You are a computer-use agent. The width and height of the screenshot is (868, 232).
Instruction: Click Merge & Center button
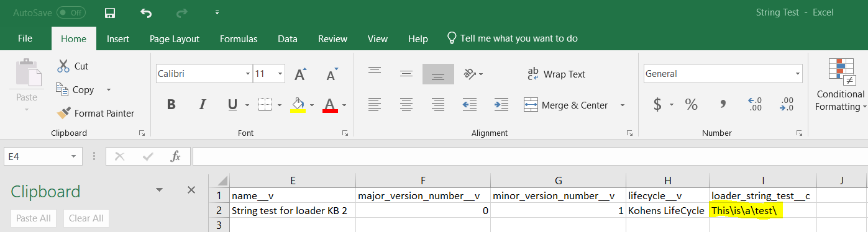pyautogui.click(x=566, y=105)
